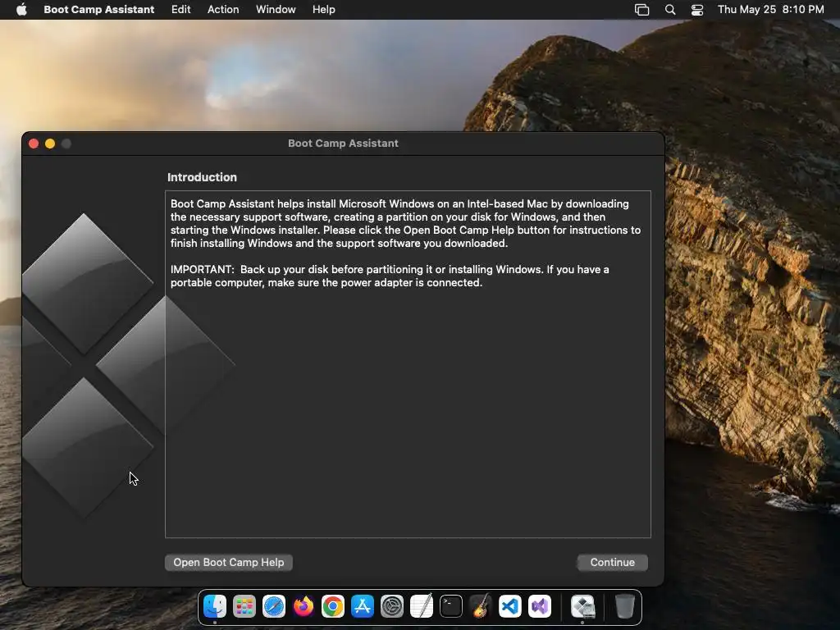Open Finder from the Dock
Screen dimensions: 840x630
coord(215,606)
